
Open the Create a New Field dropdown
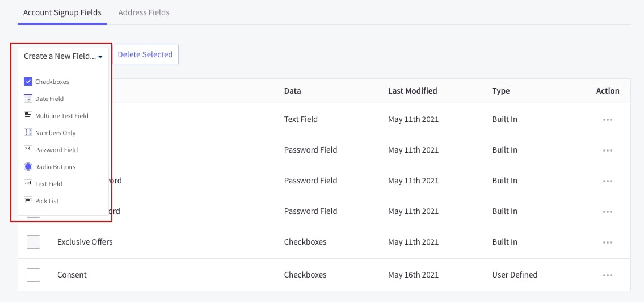[x=63, y=56]
